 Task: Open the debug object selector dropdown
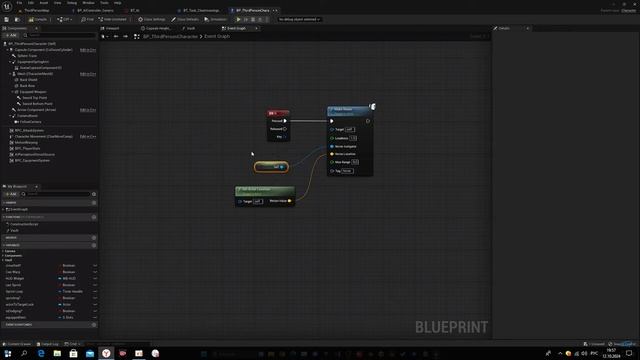(299, 19)
